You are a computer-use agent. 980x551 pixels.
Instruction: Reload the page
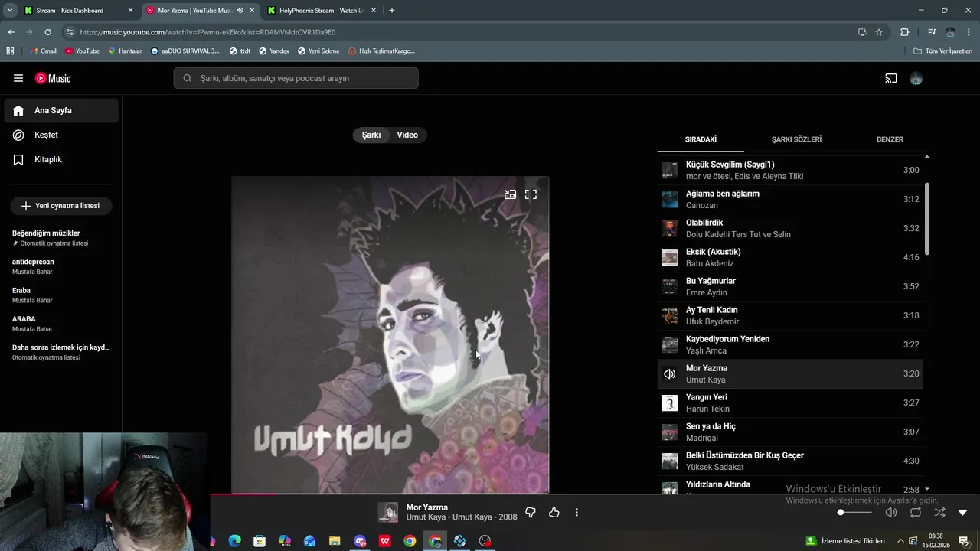coord(48,32)
